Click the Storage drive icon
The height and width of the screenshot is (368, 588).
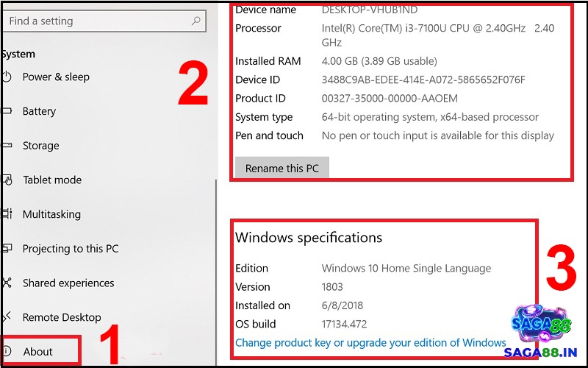(7, 146)
